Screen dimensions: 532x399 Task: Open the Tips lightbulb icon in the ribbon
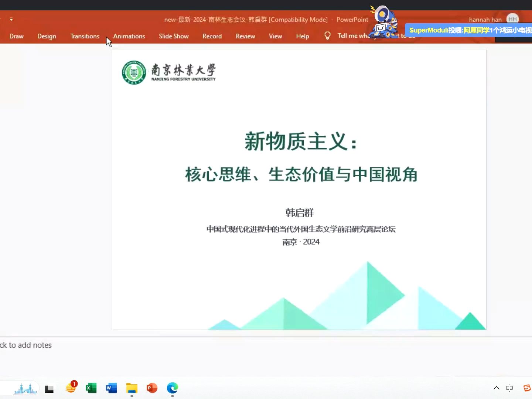click(x=327, y=36)
